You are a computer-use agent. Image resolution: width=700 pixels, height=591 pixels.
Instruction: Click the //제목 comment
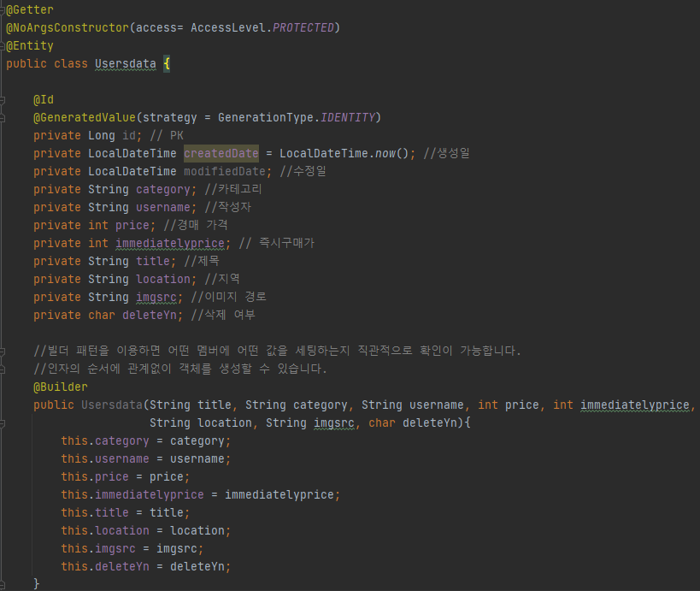pyautogui.click(x=202, y=261)
